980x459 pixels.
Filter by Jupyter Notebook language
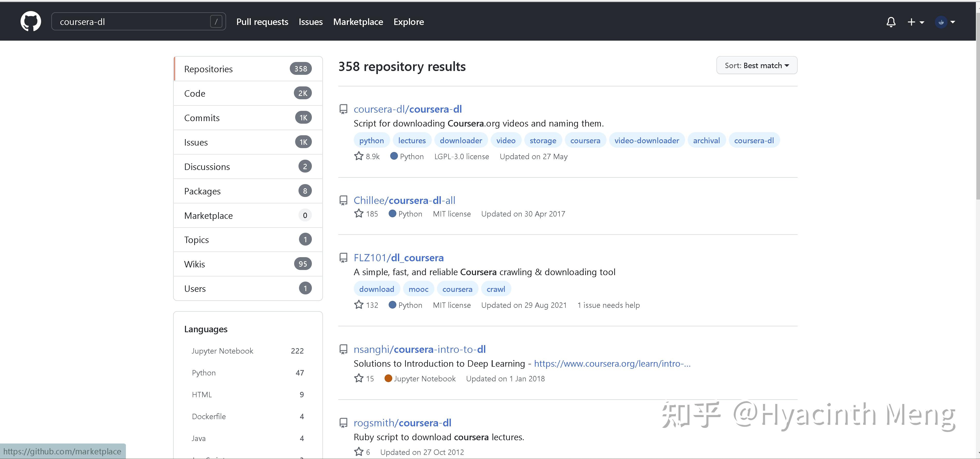click(248, 351)
